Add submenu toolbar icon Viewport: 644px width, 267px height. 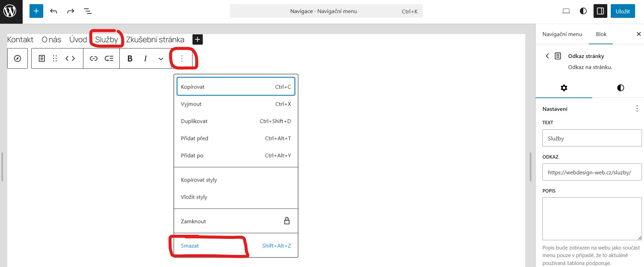(109, 58)
